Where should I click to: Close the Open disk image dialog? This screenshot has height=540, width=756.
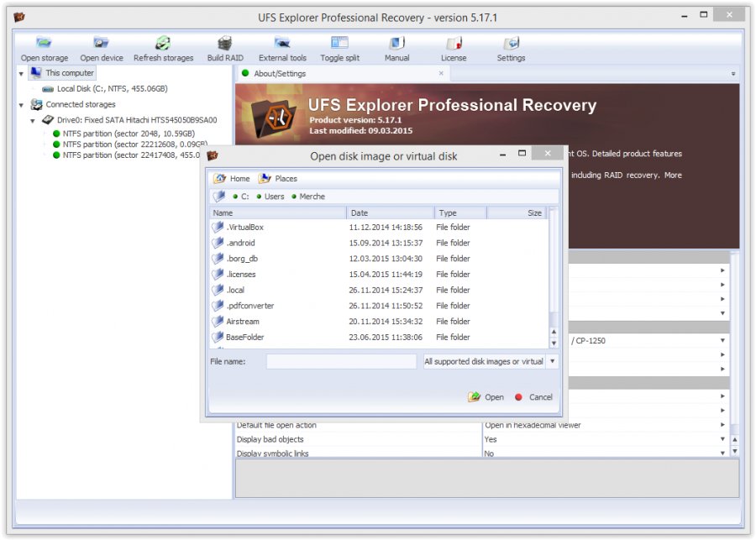pos(547,154)
